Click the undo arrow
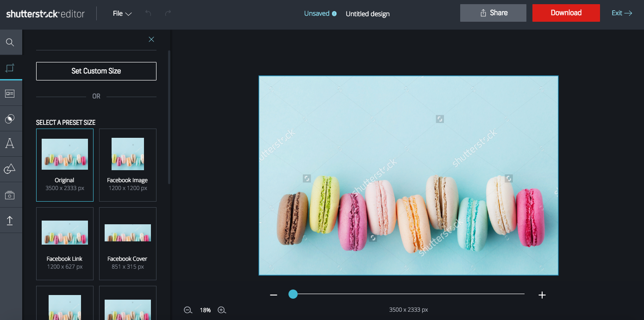Screen dimensions: 644x320 pos(148,13)
